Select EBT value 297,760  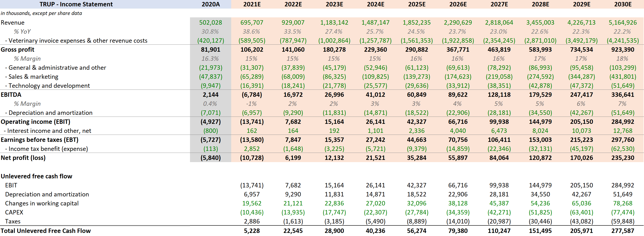[x=622, y=139]
